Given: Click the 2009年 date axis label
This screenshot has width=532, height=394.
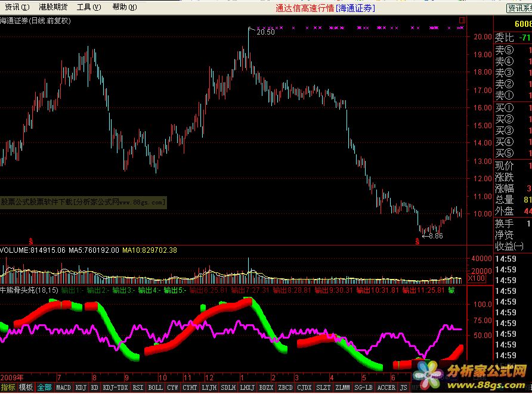Looking at the screenshot, I should coord(12,377).
